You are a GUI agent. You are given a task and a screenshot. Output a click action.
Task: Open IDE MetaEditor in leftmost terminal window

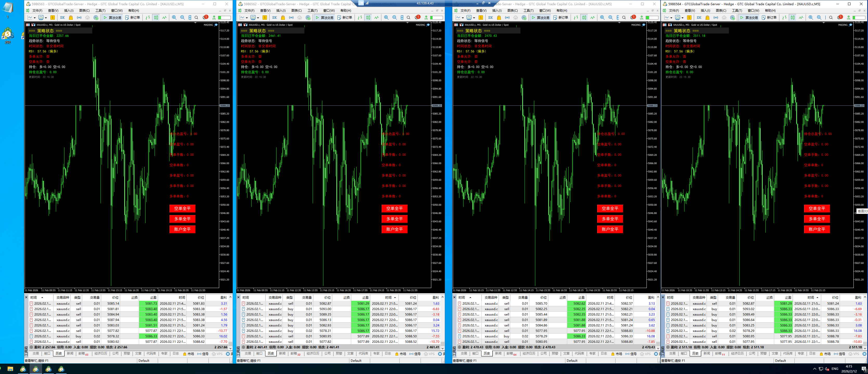[62, 17]
